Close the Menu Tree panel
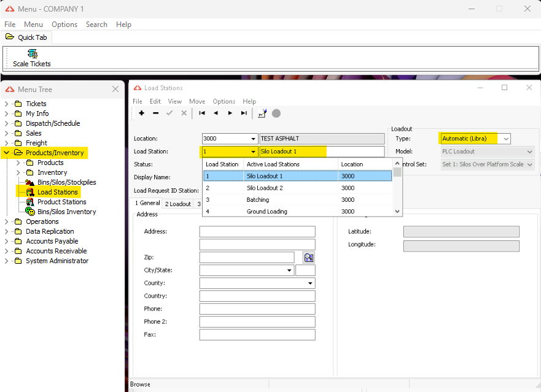The width and height of the screenshot is (541, 392). coord(115,90)
